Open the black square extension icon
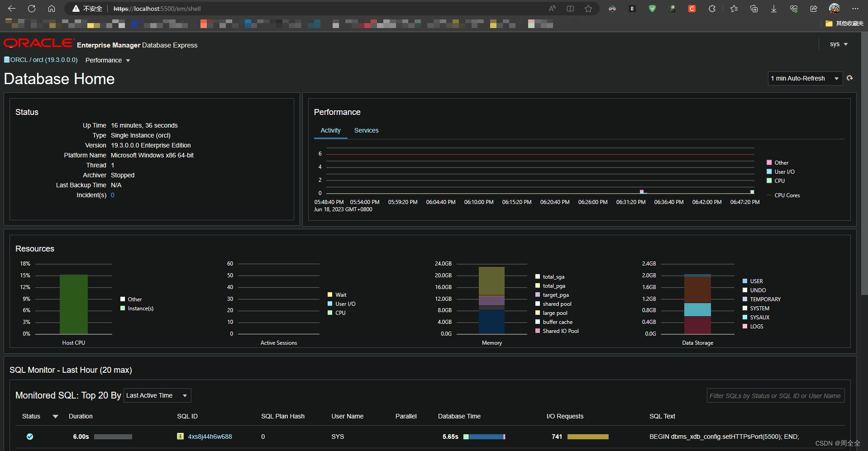 (x=632, y=9)
